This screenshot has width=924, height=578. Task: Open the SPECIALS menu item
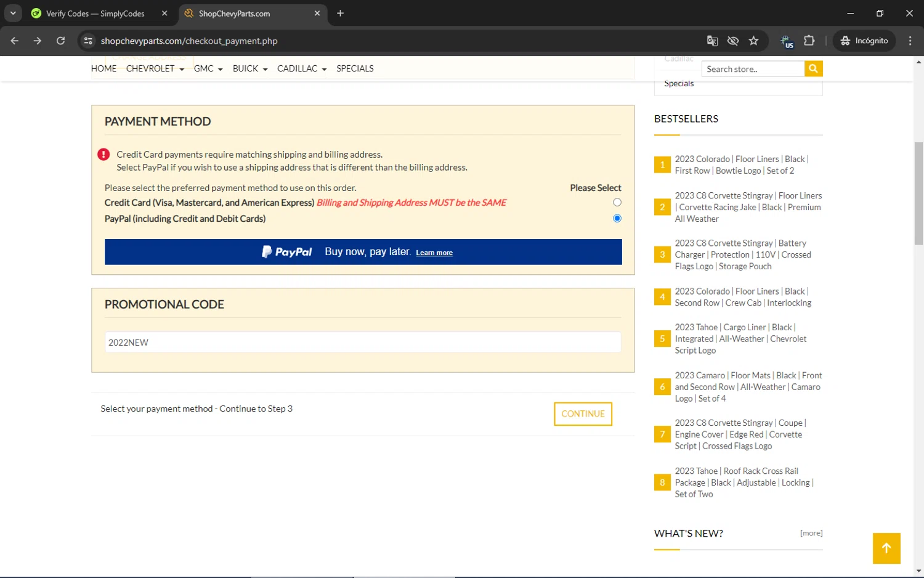pos(355,68)
